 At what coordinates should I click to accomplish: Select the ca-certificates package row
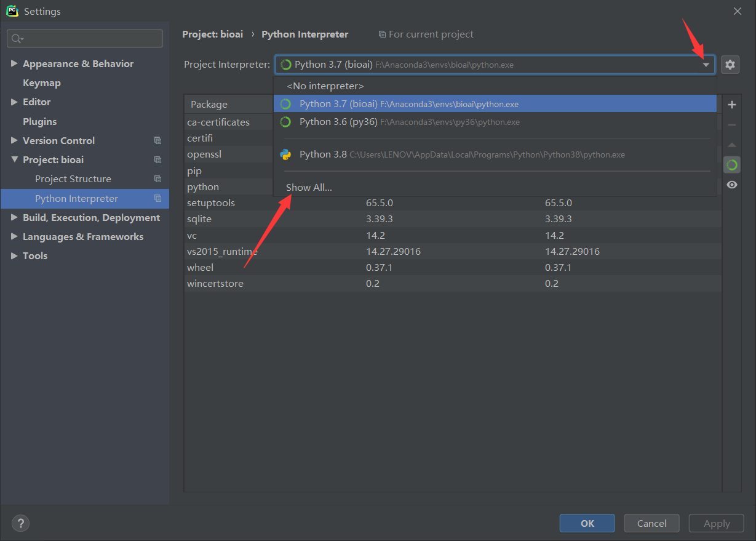[229, 122]
